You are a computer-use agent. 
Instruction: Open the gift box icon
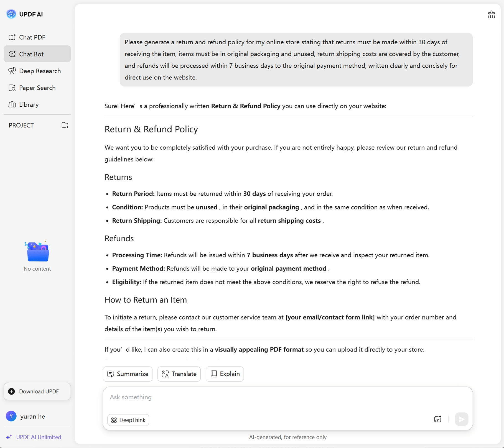click(x=491, y=15)
